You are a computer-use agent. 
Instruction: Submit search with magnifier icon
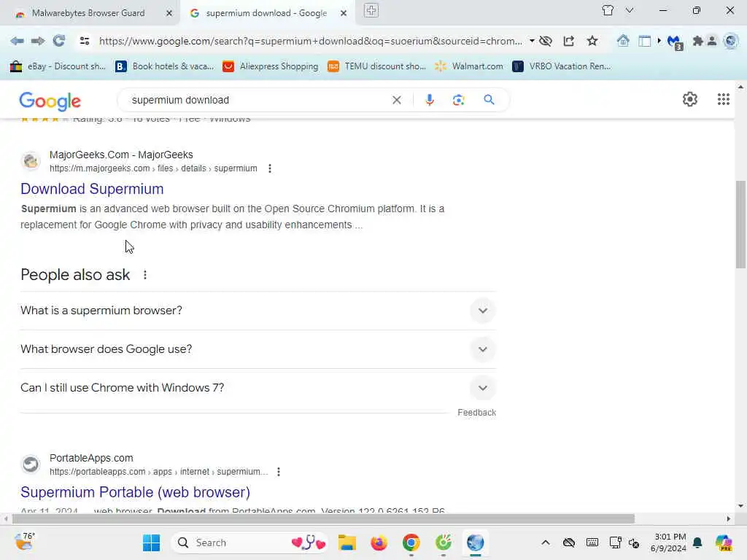(x=489, y=100)
